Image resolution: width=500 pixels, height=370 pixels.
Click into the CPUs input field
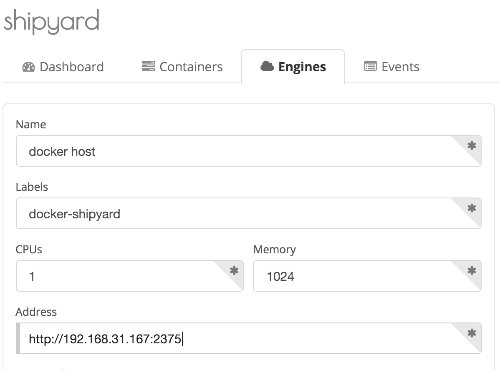pyautogui.click(x=130, y=276)
